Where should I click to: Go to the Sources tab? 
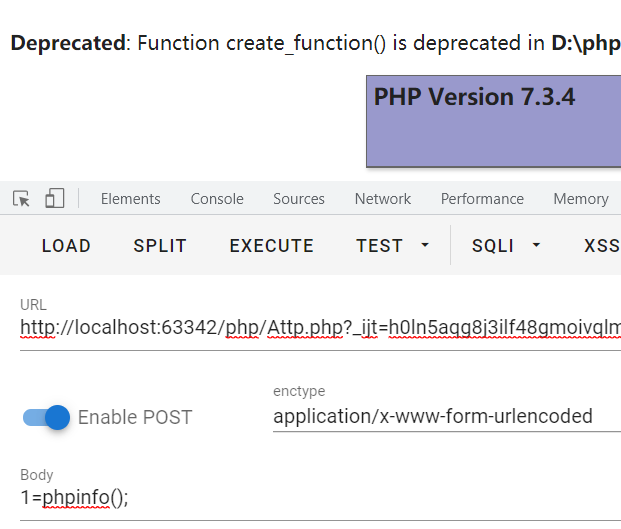pyautogui.click(x=299, y=199)
